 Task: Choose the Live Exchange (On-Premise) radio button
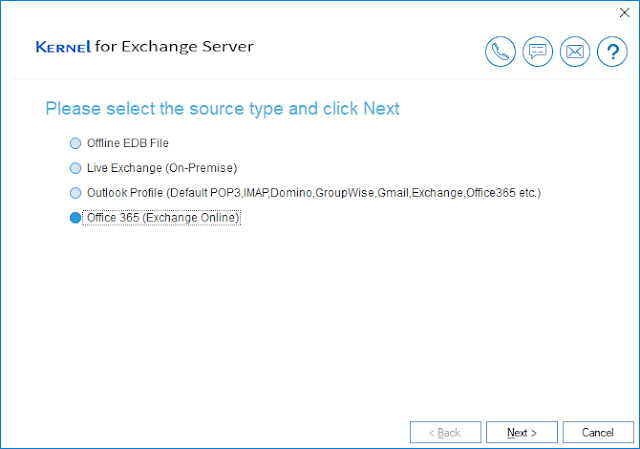coord(75,168)
